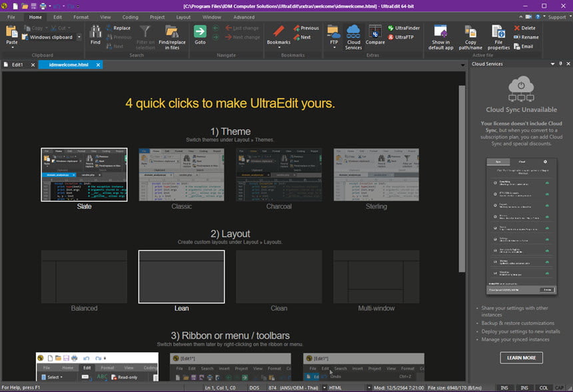The width and height of the screenshot is (573, 392).
Task: Choose the Charcoal theme thumbnail
Action: [279, 174]
